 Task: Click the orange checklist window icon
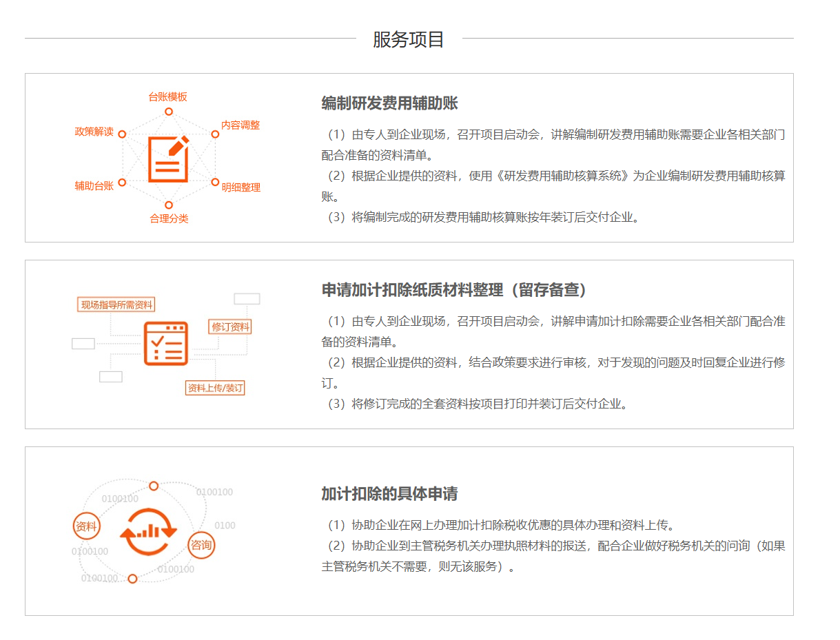(165, 343)
